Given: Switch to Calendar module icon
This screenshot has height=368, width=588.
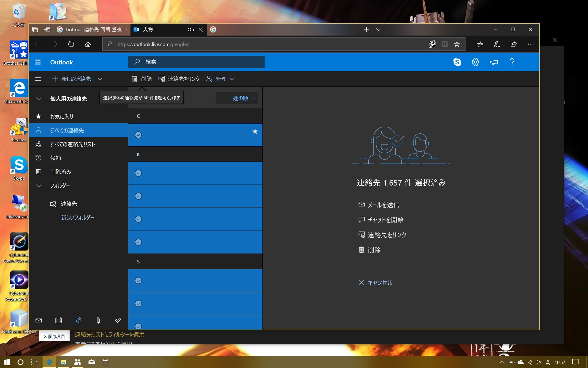Looking at the screenshot, I should pyautogui.click(x=58, y=320).
